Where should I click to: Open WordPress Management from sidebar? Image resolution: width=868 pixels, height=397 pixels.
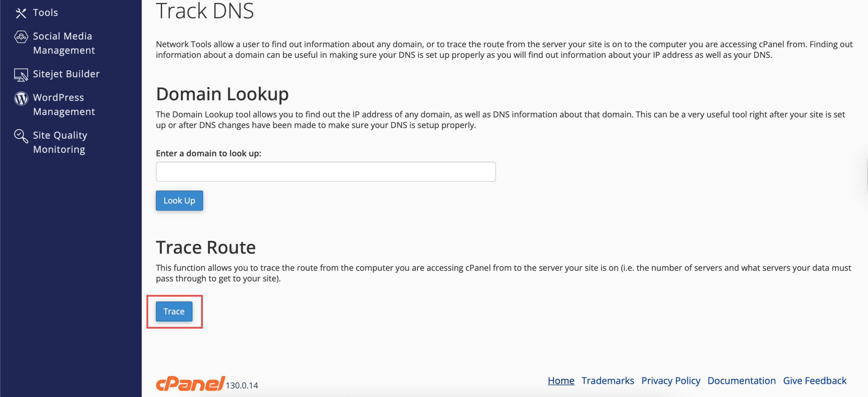tap(64, 104)
